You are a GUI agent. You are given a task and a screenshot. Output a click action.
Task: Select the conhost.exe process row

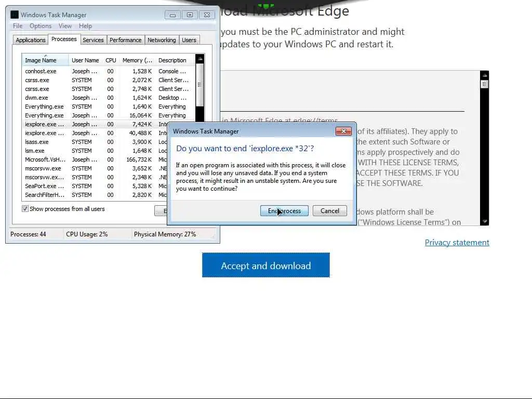[109, 71]
